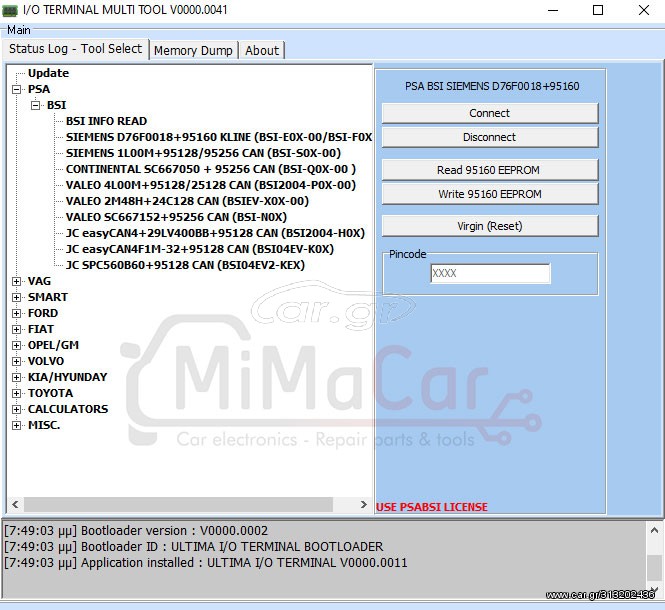Expand the VOLVO node
665x610 pixels.
17,361
